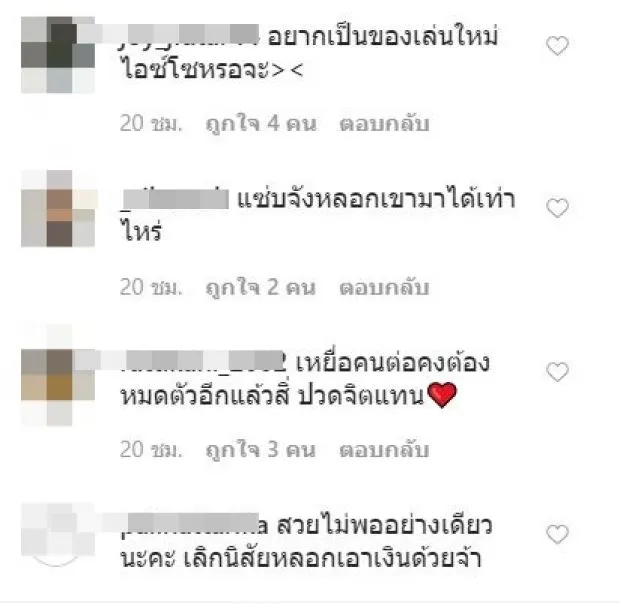Visit the profile name preceding เหยื่อคนต่อคงต้อง
This screenshot has width=620, height=606.
tap(202, 362)
